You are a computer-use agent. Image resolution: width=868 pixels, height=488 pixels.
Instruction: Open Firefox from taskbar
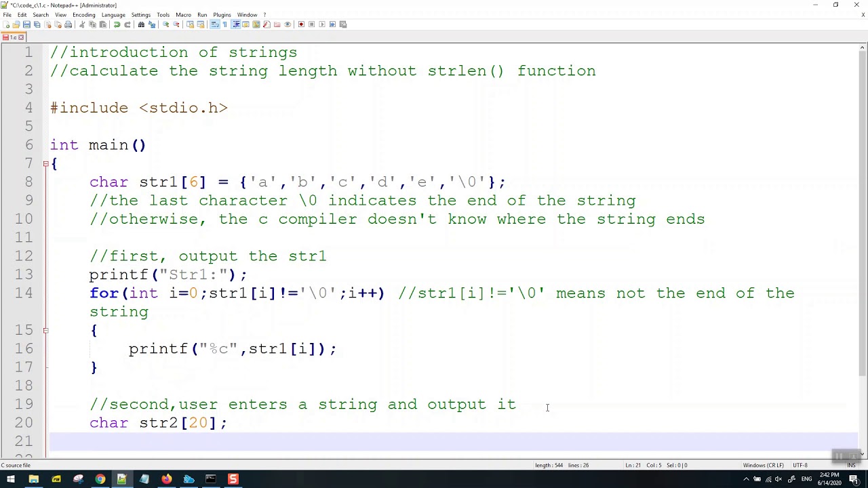166,480
